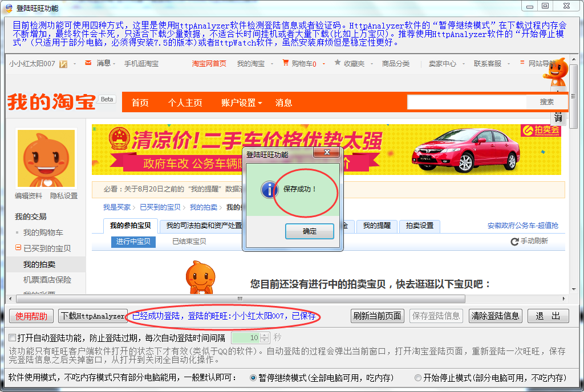584x392 pixels.
Task: Collapse the 已买到的宝贝 tree item
Action: tap(18, 248)
